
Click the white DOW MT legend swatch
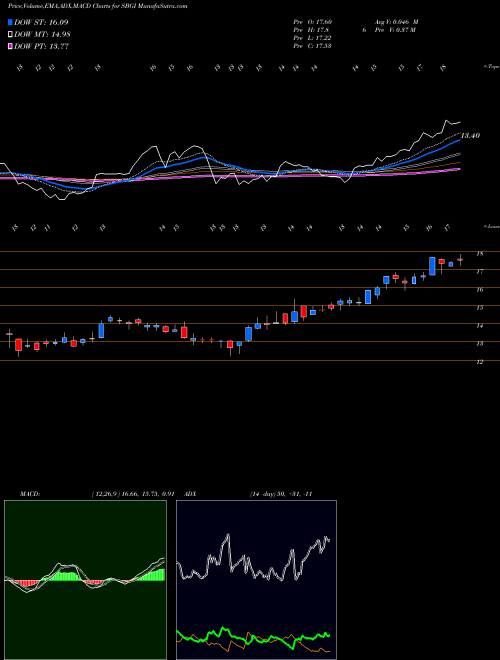[x=11, y=35]
